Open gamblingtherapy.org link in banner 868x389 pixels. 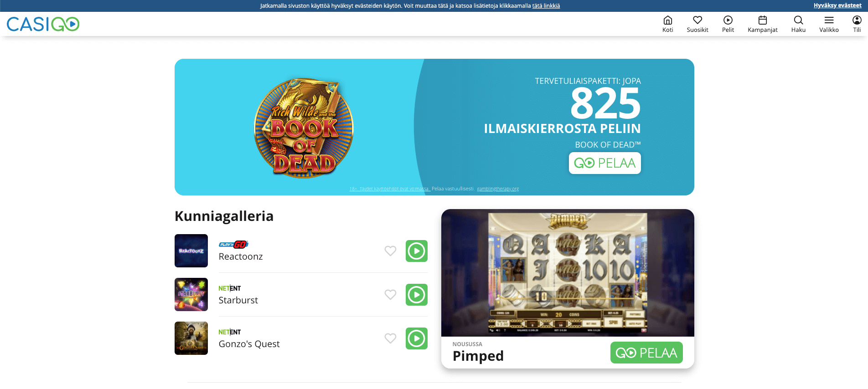[x=498, y=189]
